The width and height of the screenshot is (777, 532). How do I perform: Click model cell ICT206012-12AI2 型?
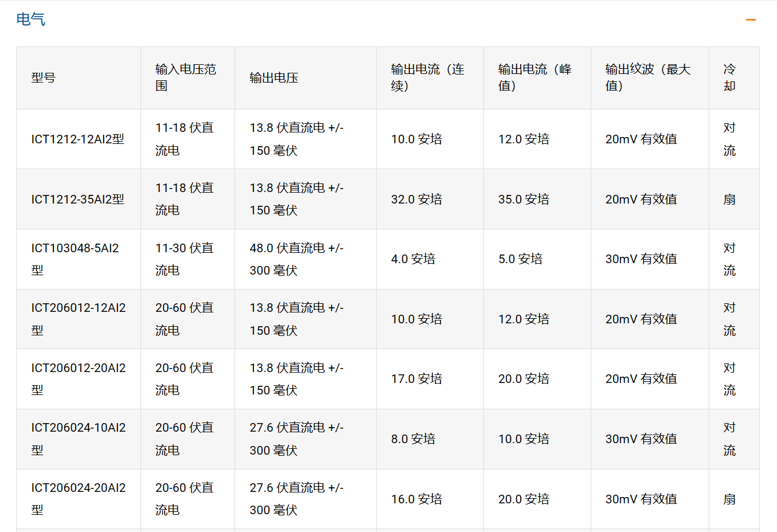[x=79, y=319]
